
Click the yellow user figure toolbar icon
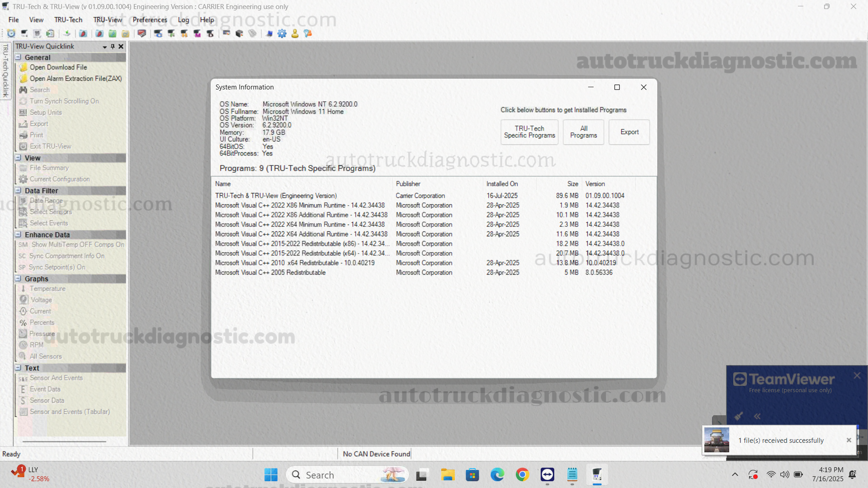[x=295, y=33]
